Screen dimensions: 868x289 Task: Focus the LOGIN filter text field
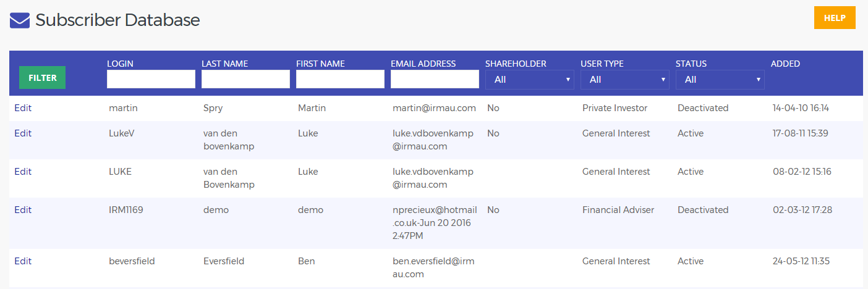(151, 79)
